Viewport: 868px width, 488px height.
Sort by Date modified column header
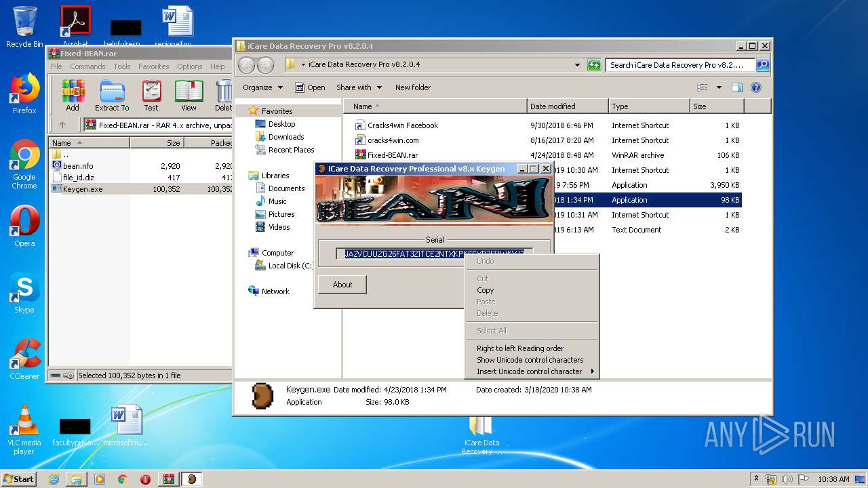pyautogui.click(x=568, y=106)
